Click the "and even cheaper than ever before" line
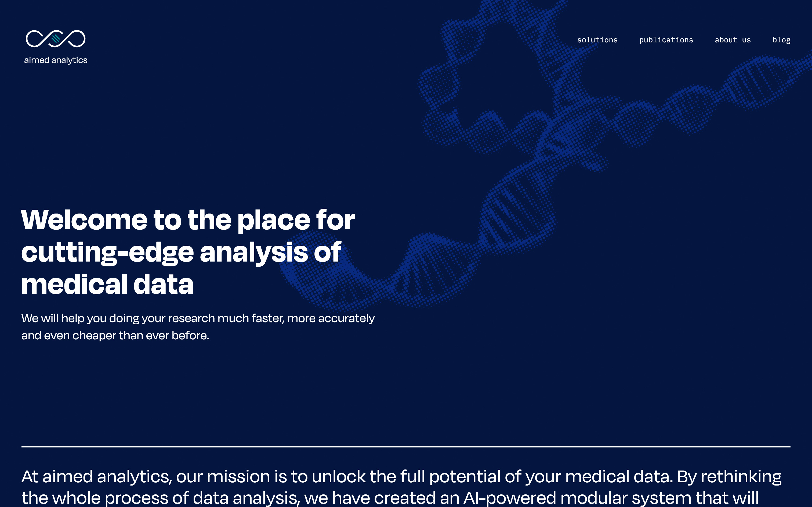 (115, 335)
